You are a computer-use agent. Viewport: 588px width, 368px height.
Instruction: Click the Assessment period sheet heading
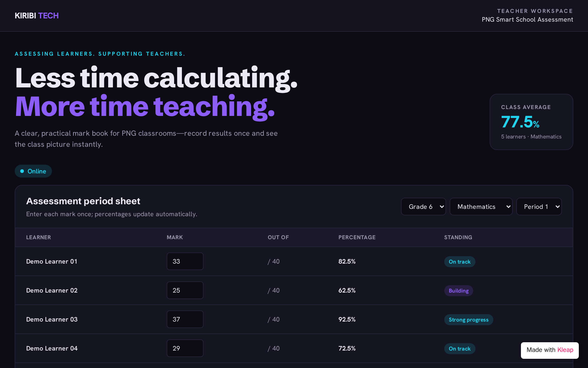coord(83,201)
